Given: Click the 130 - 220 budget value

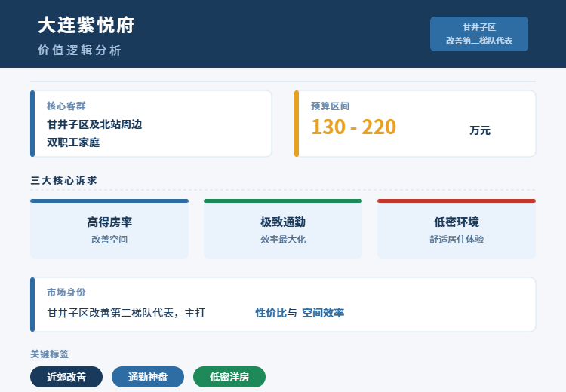Looking at the screenshot, I should 354,127.
